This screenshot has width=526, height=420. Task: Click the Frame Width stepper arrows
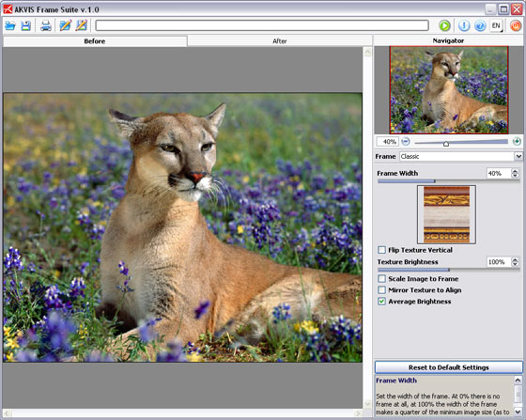515,173
